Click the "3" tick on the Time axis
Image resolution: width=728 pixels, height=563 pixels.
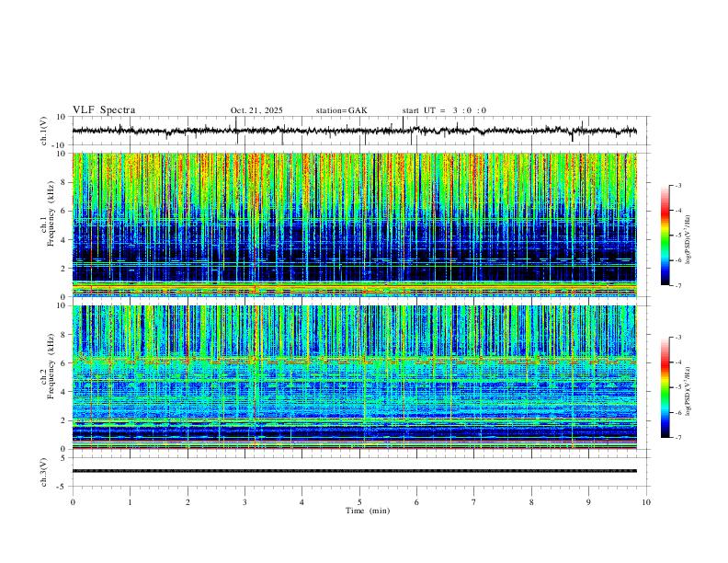245,502
